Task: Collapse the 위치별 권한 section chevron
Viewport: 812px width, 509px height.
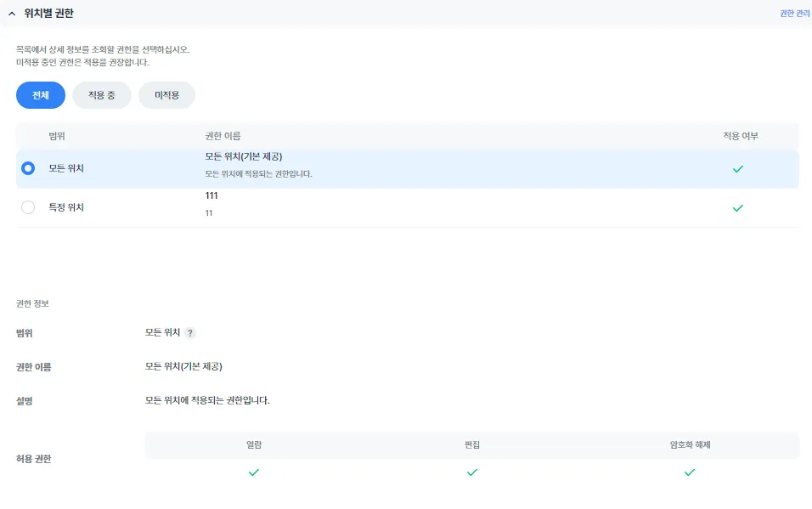Action: [x=12, y=14]
